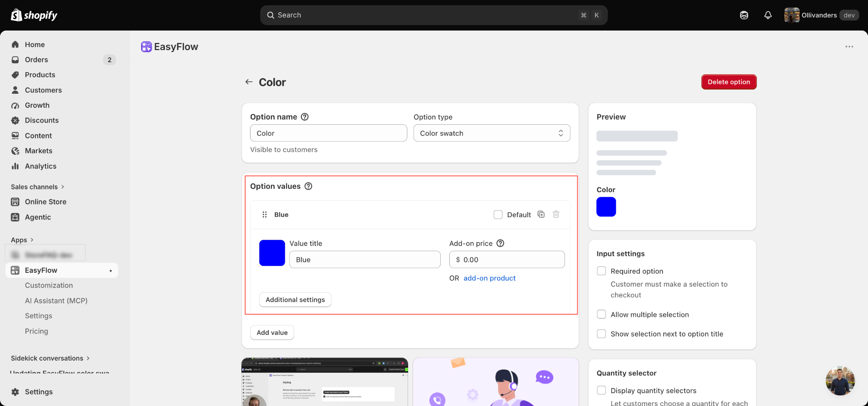Click the Search bar
This screenshot has height=406, width=868.
(434, 15)
